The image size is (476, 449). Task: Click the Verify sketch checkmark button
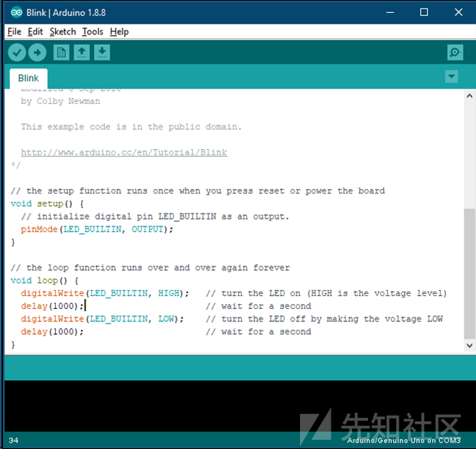click(17, 53)
